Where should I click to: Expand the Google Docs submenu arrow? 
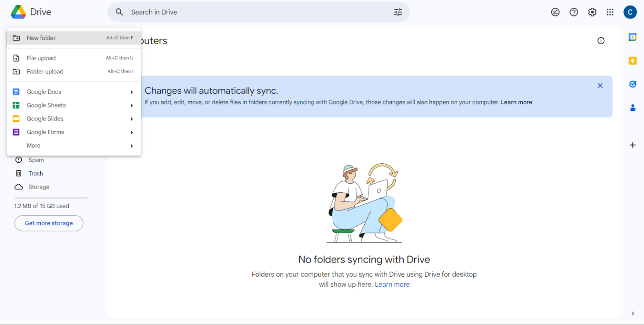(x=132, y=92)
